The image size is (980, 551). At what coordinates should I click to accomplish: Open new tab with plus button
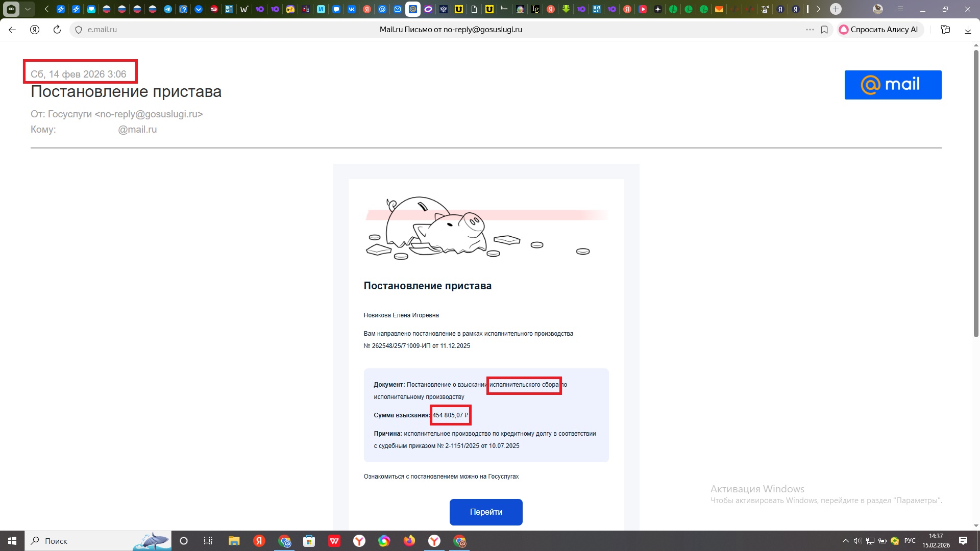pos(836,9)
